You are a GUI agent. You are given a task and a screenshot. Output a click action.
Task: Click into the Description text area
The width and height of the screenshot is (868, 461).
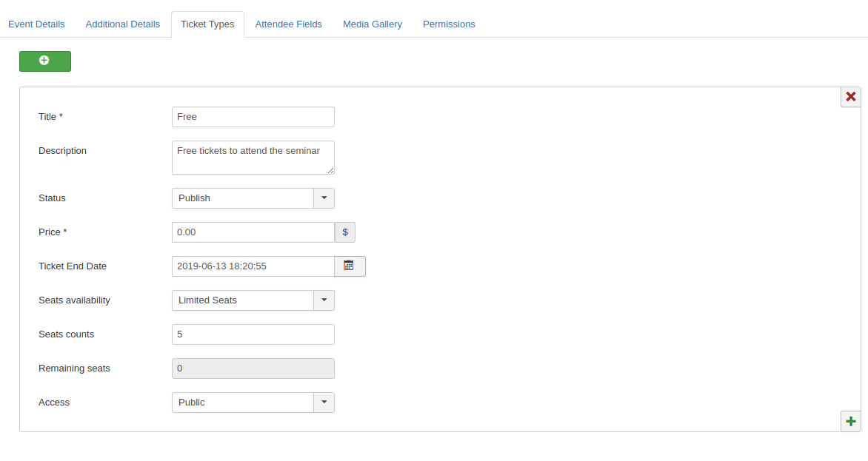253,158
